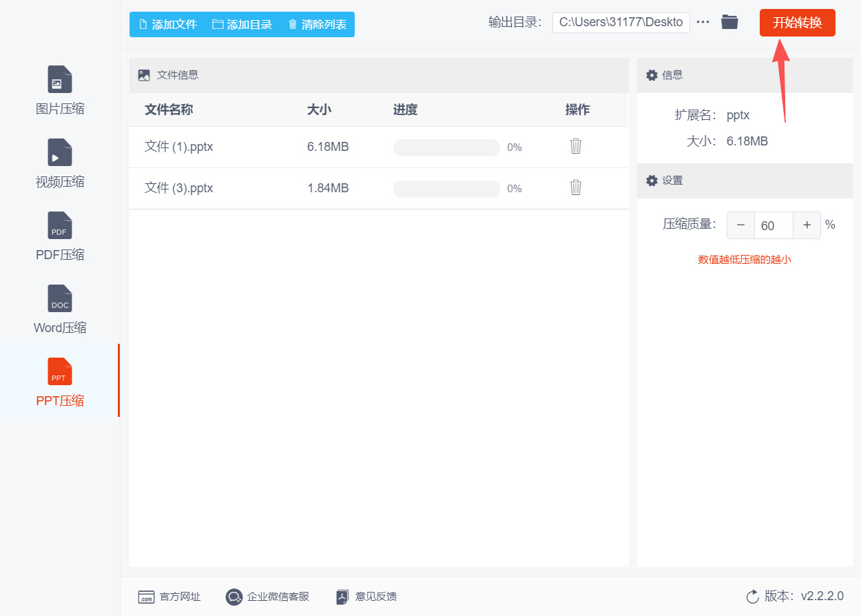Image resolution: width=861 pixels, height=616 pixels.
Task: Select the 文件 (1).pptx file row
Action: pos(379,147)
